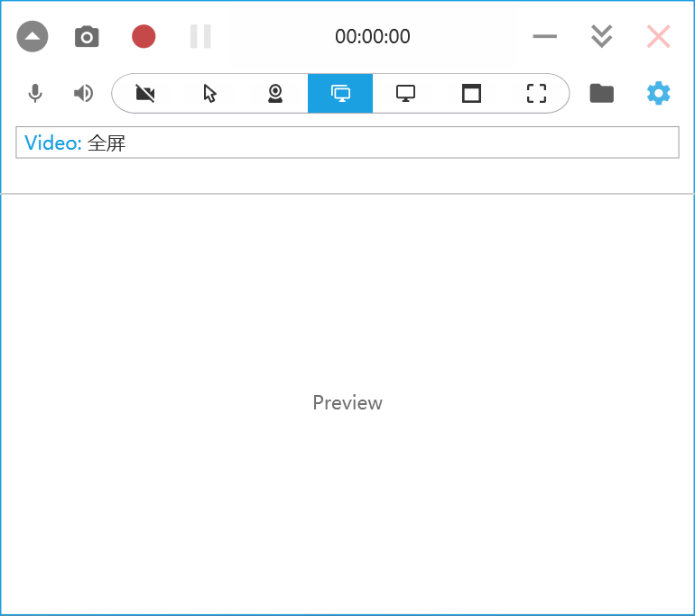
Task: Toggle the speaker output audio icon
Action: pyautogui.click(x=83, y=93)
